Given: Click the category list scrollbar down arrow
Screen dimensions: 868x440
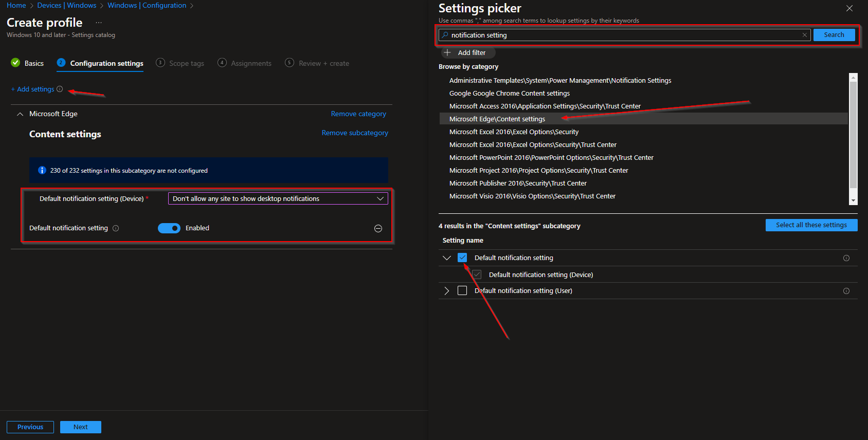Looking at the screenshot, I should click(854, 200).
